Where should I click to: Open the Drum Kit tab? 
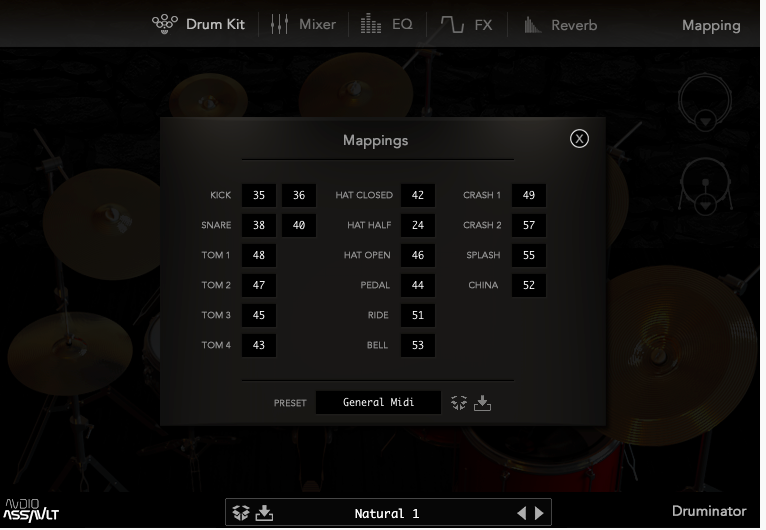click(198, 24)
